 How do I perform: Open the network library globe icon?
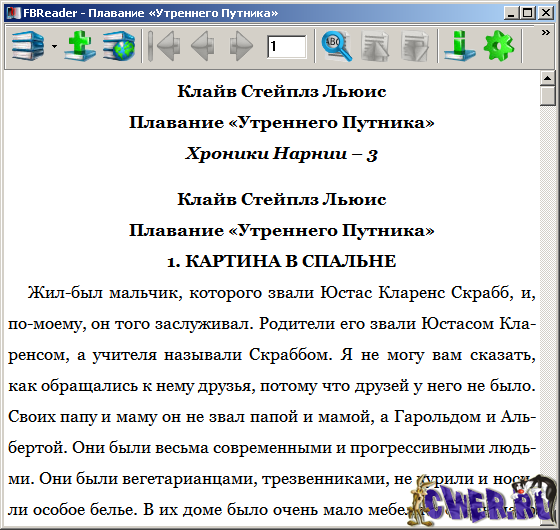coord(119,46)
